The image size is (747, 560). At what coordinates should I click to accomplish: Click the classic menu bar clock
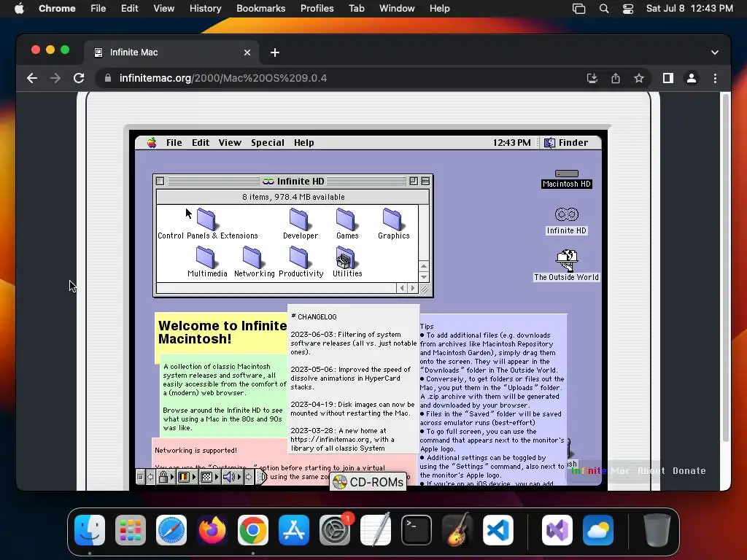511,143
